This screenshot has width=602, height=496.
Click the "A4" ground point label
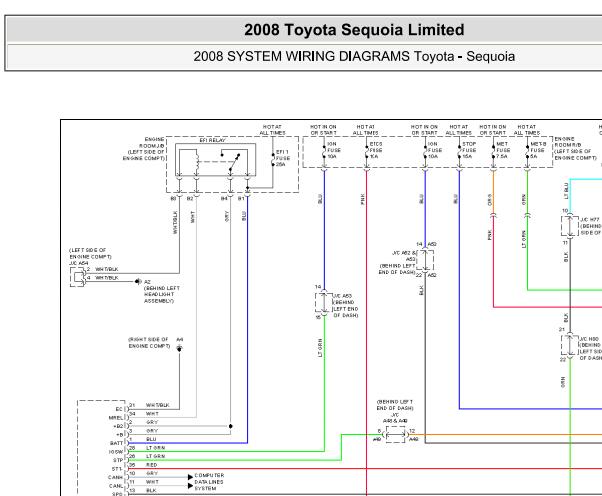180,340
